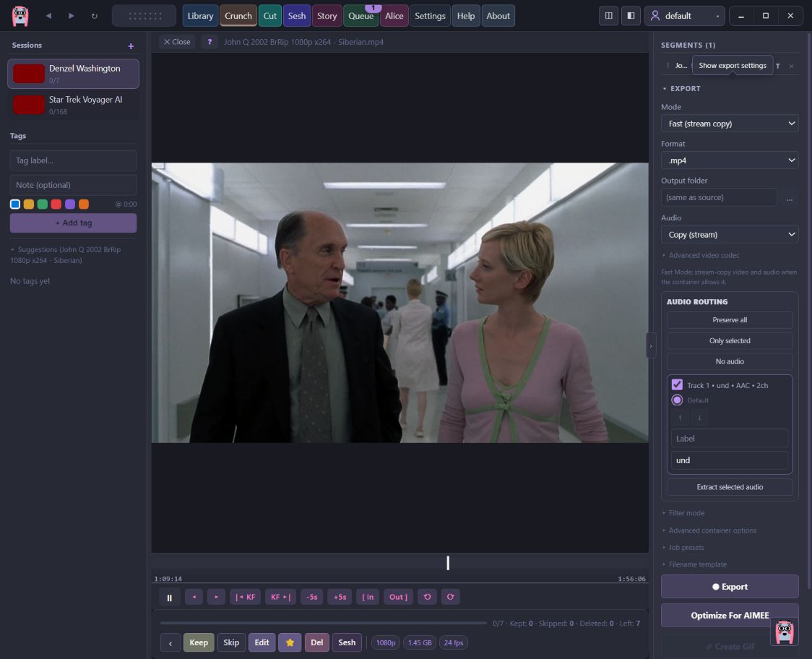
Task: Click the Export button
Action: click(x=730, y=587)
